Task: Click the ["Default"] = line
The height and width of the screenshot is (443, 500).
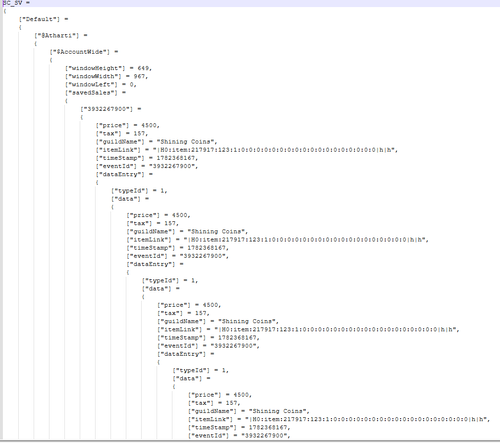Action: tap(43, 19)
